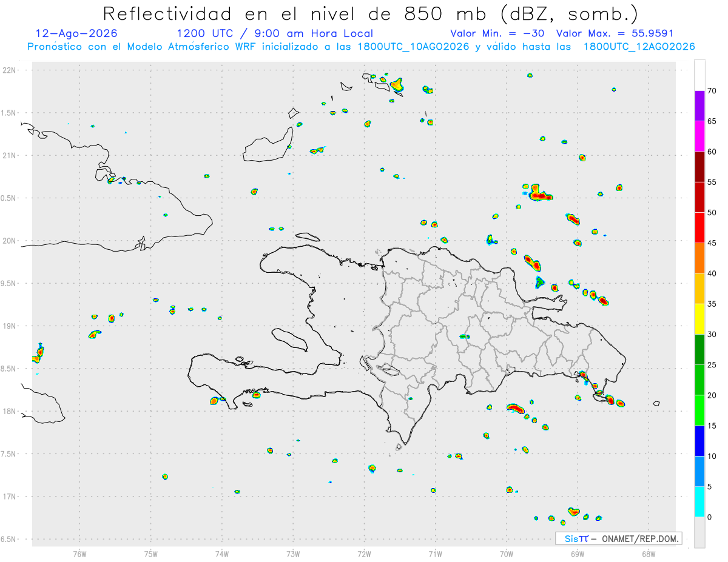Click the longitude label '72W'
This screenshot has width=728, height=562.
tap(364, 554)
